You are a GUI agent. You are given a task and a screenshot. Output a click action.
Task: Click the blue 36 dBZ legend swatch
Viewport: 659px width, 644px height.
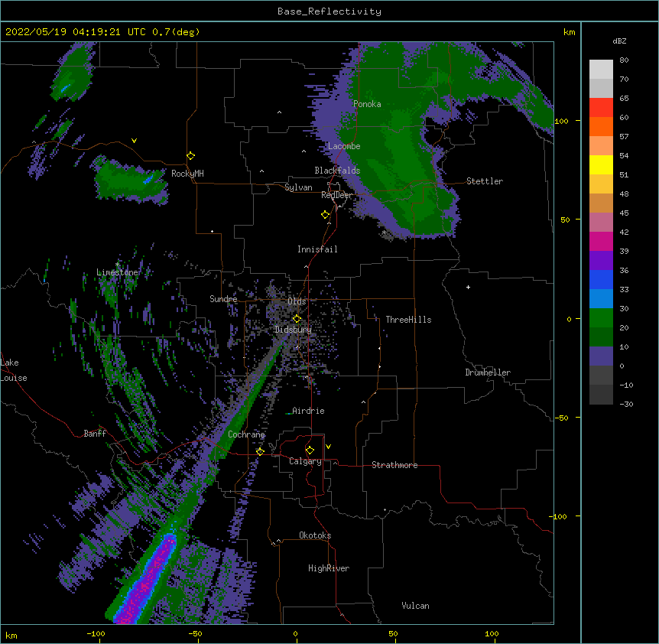click(601, 279)
